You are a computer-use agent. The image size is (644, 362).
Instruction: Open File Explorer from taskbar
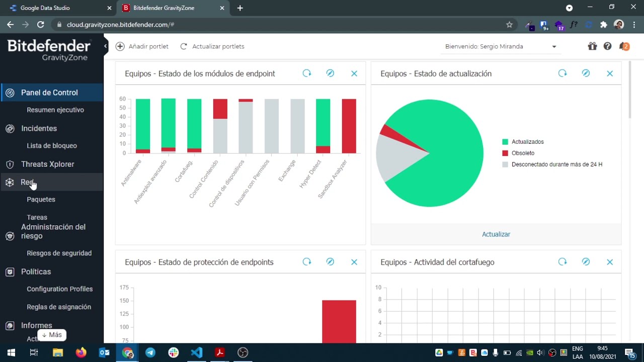[57, 352]
